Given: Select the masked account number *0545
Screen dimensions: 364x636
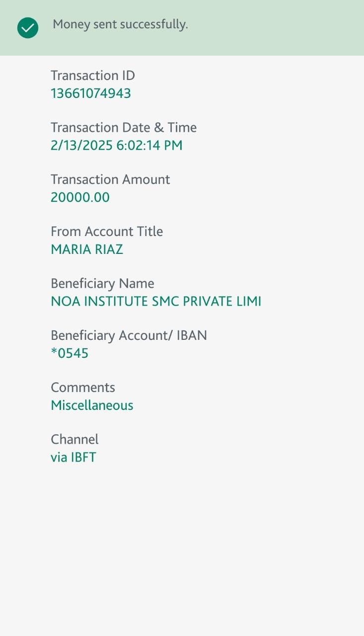Looking at the screenshot, I should pos(70,353).
